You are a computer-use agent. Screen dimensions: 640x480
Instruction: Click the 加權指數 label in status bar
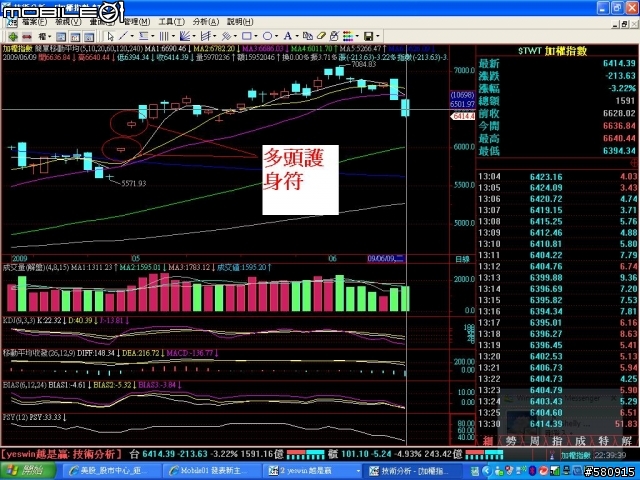point(575,455)
